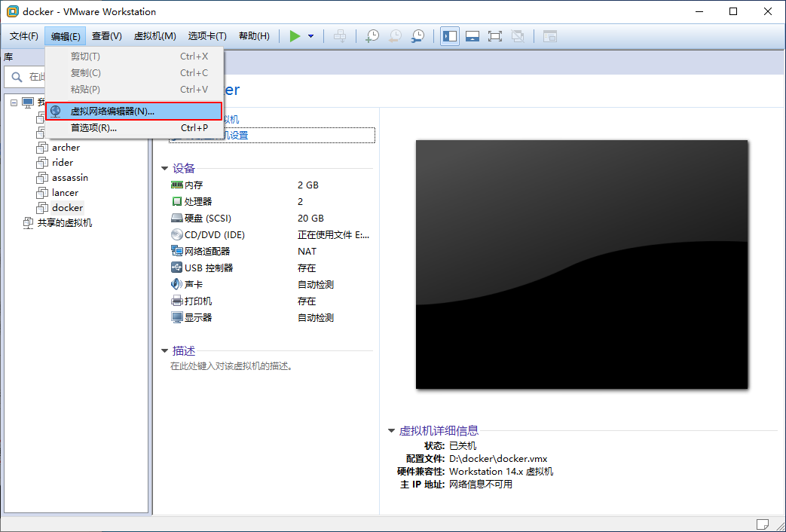
Task: Collapse the My Computer tree node
Action: tap(14, 102)
